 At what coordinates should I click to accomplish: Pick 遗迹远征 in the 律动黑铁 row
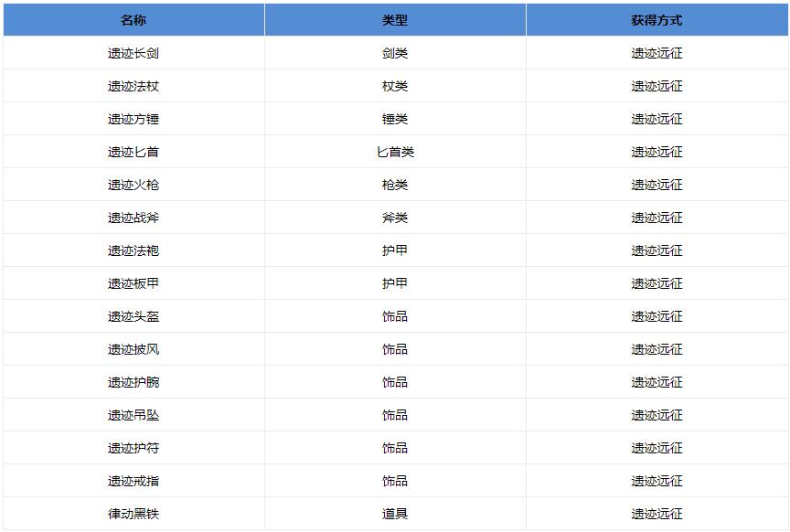(657, 514)
